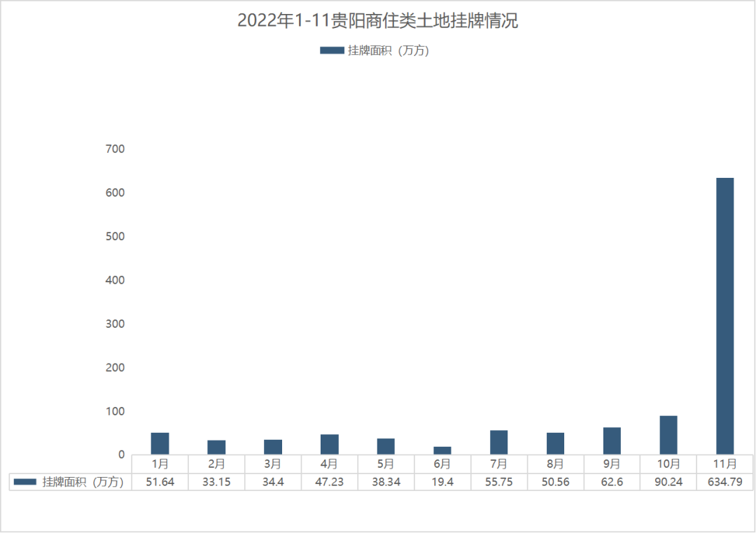Select the table value 33.15
Screen dimensions: 756x540
[216, 482]
